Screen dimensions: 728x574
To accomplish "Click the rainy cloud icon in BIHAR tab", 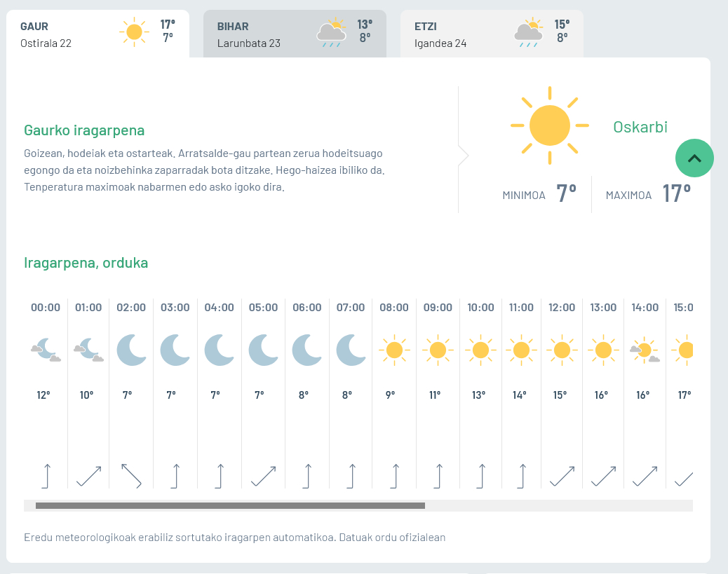I will [331, 33].
